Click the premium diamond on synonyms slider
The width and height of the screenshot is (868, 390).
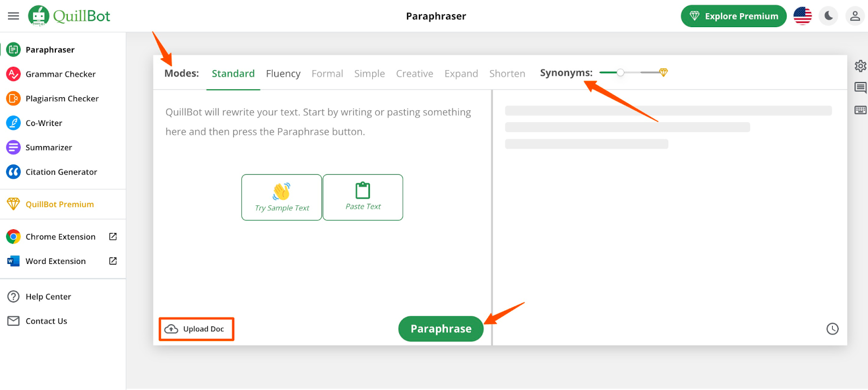pyautogui.click(x=663, y=72)
